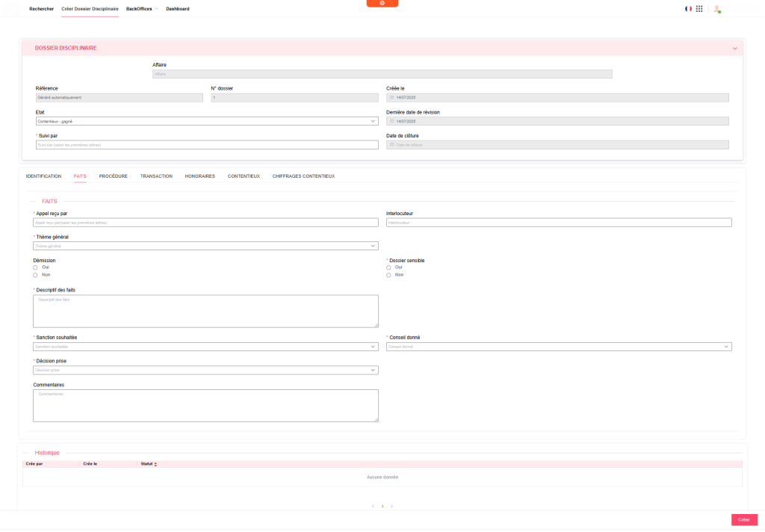This screenshot has height=532, width=765.
Task: Open the Etat dropdown
Action: click(207, 121)
